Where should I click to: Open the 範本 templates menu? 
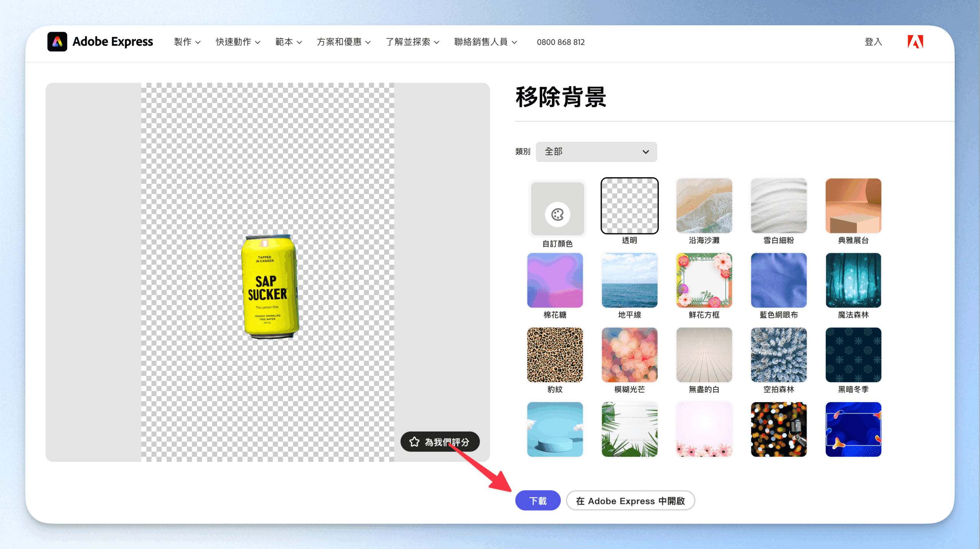(x=288, y=42)
